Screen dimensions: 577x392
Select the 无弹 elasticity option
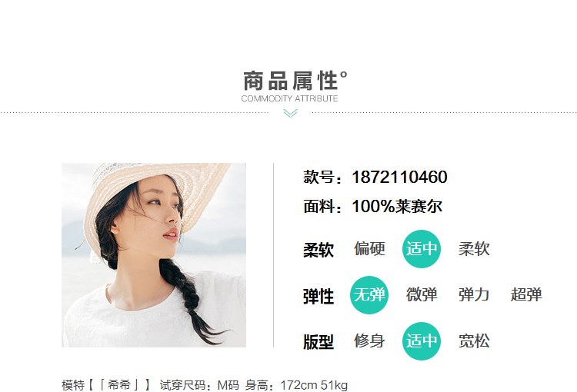[x=369, y=295]
